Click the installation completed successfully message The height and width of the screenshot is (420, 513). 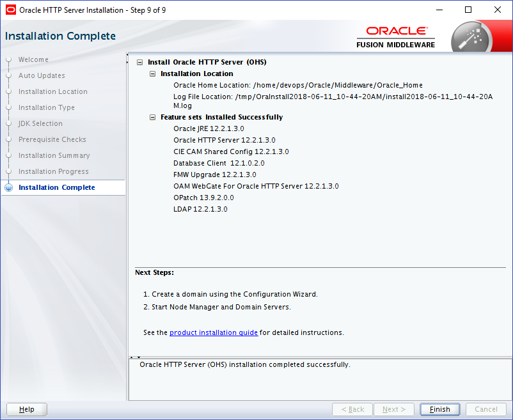pos(245,364)
